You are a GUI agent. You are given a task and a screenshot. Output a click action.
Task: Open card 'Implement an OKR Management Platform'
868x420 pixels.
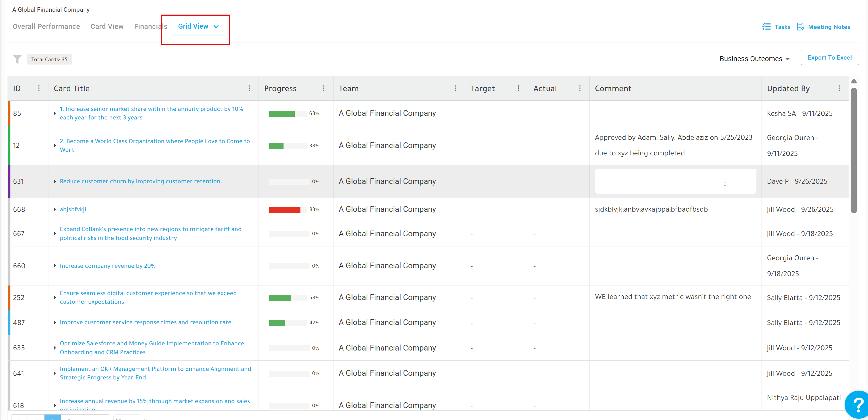pos(155,373)
